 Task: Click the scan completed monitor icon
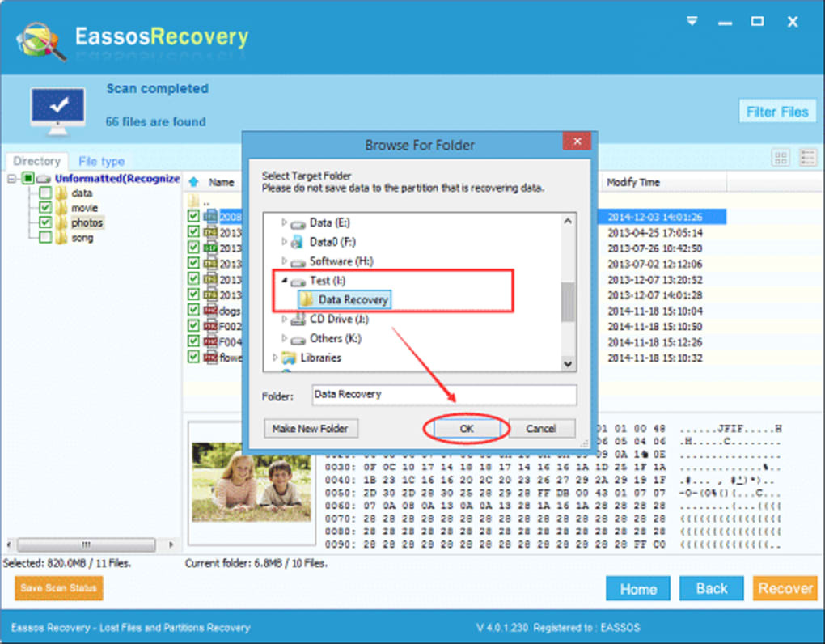coord(58,111)
